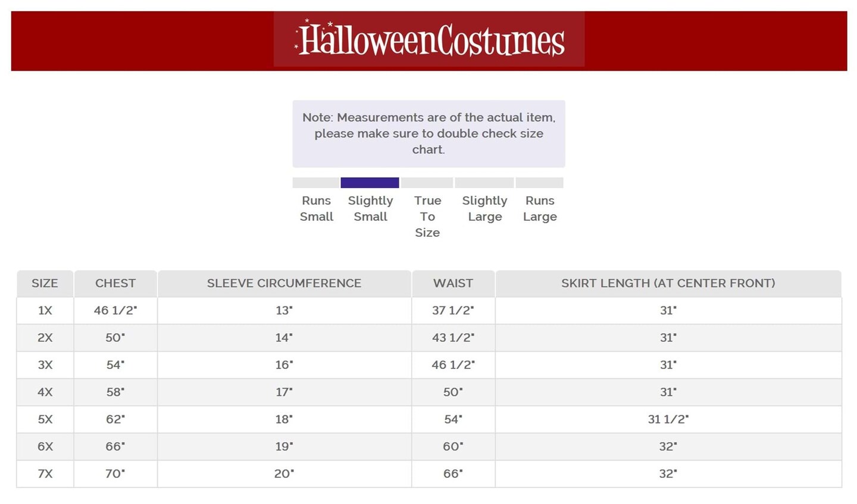Click the SKIRT LENGTH column header
The height and width of the screenshot is (504, 857).
[x=668, y=283]
